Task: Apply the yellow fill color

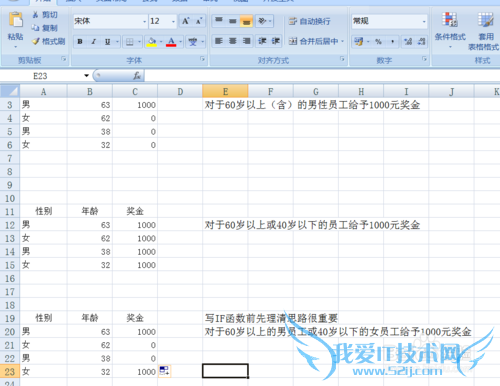Action: [152, 42]
